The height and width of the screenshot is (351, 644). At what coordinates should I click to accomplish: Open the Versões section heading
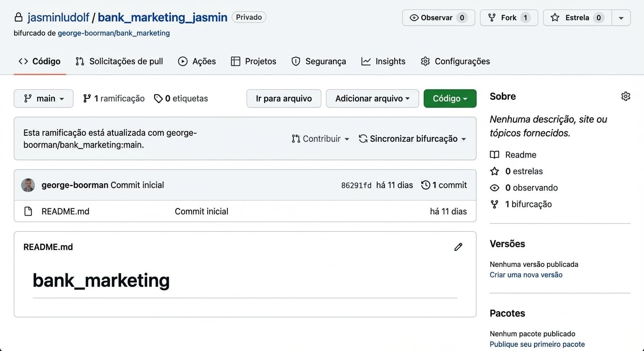pyautogui.click(x=507, y=244)
